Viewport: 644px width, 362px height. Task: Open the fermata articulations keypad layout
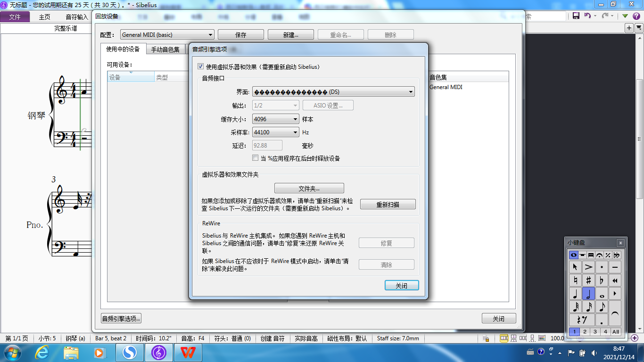pos(599,255)
